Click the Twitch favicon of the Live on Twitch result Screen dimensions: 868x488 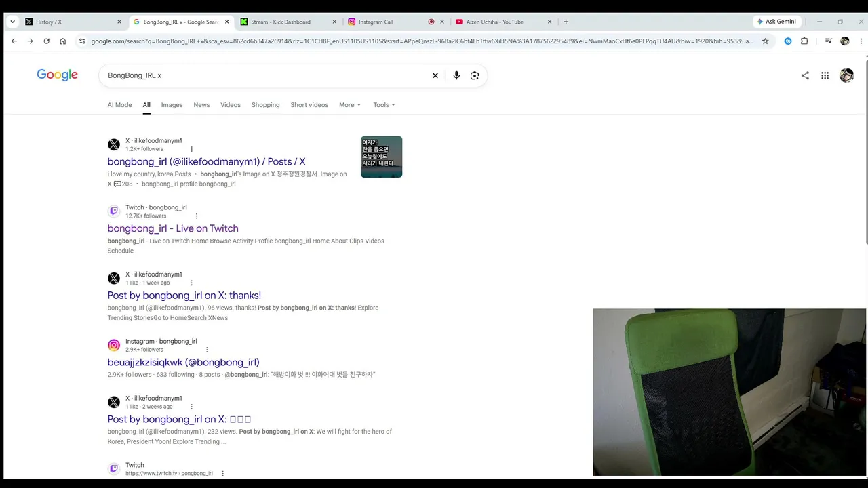pyautogui.click(x=114, y=211)
